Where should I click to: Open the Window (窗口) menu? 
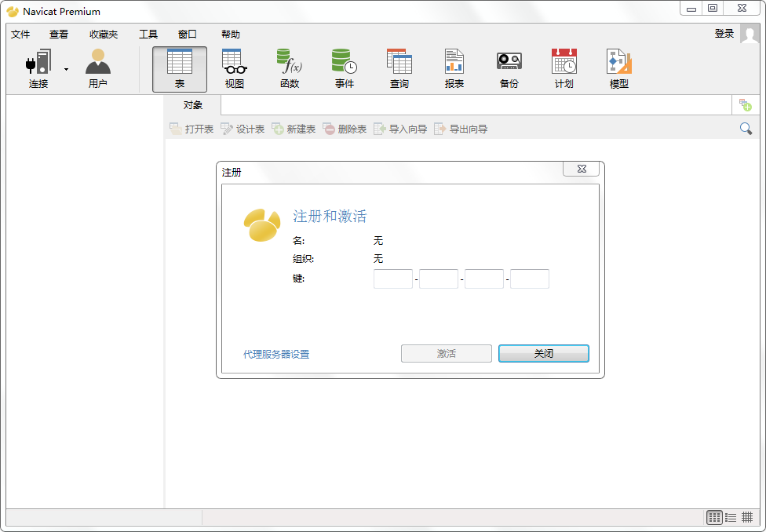[x=187, y=35]
